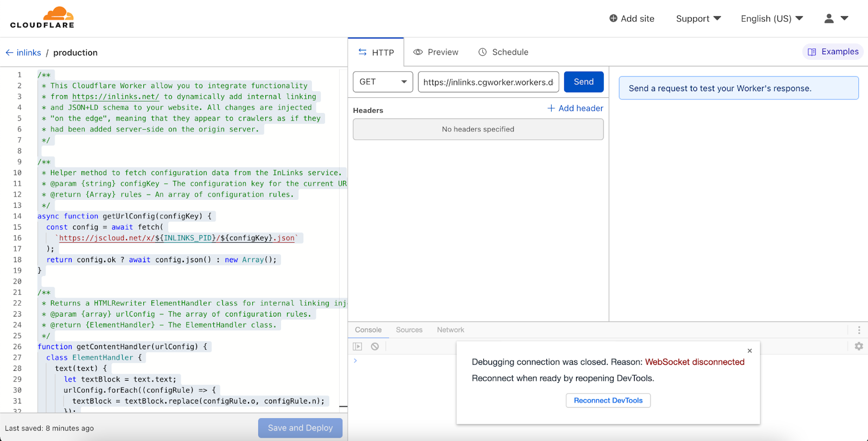Click the Headers section label
The width and height of the screenshot is (868, 441).
coord(368,110)
